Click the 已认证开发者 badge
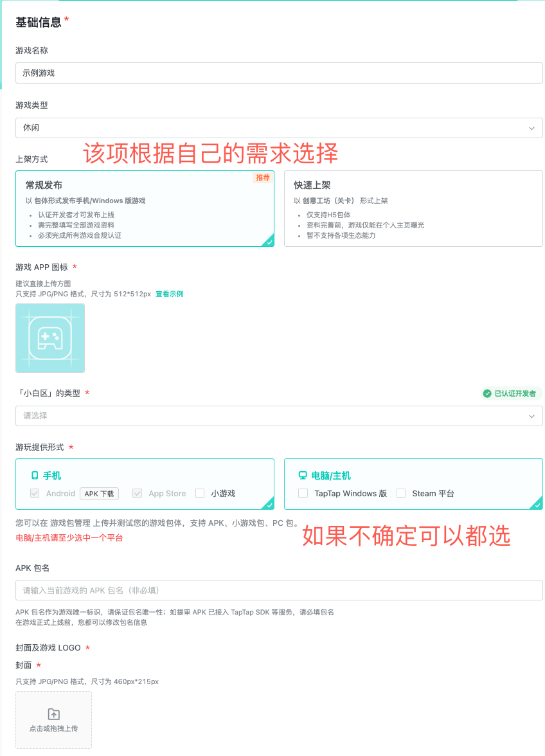545x756 pixels. click(x=511, y=393)
